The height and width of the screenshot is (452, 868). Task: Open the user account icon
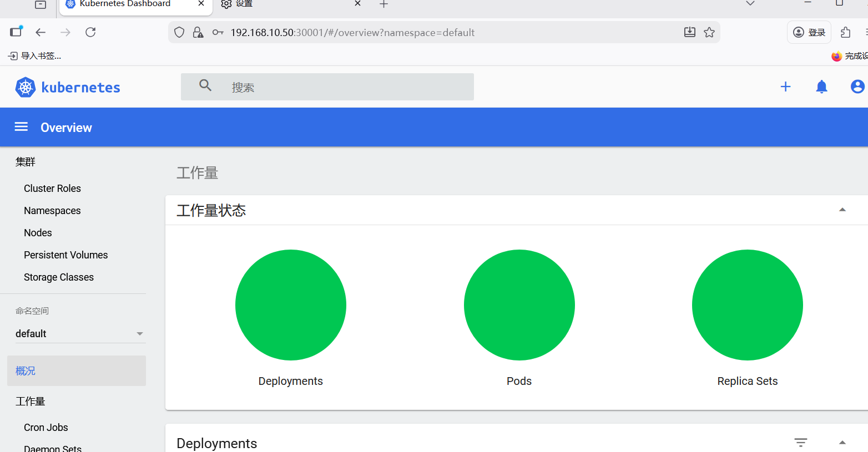point(857,87)
